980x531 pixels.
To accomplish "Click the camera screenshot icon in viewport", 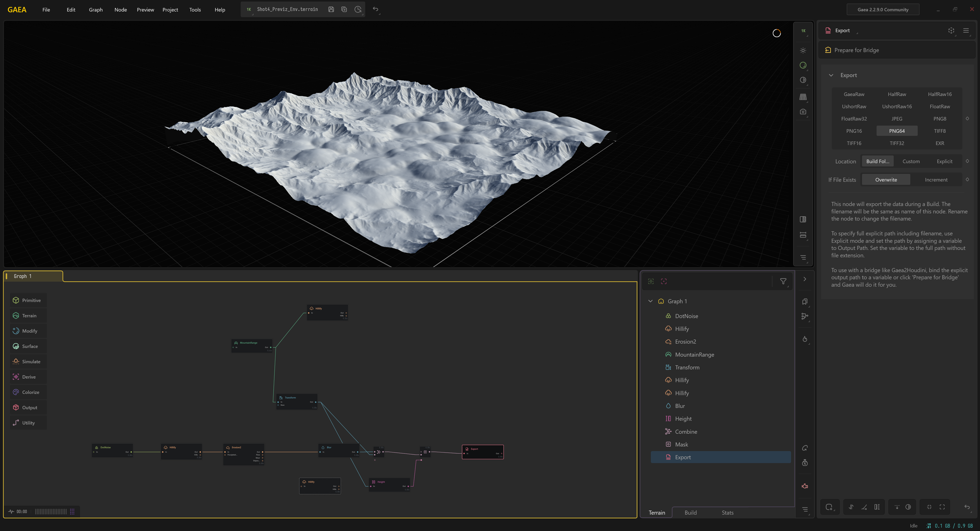I will click(x=803, y=112).
